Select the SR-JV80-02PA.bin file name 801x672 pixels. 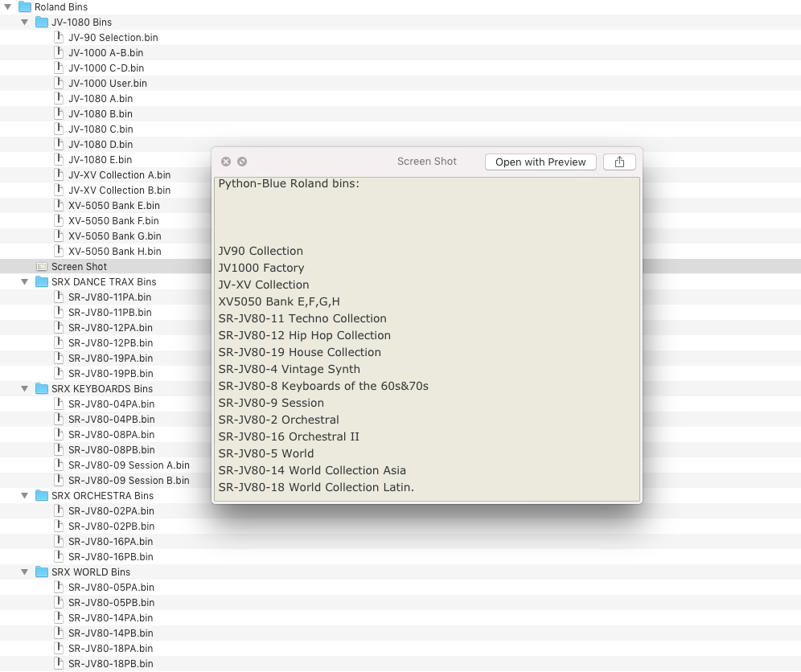(111, 511)
